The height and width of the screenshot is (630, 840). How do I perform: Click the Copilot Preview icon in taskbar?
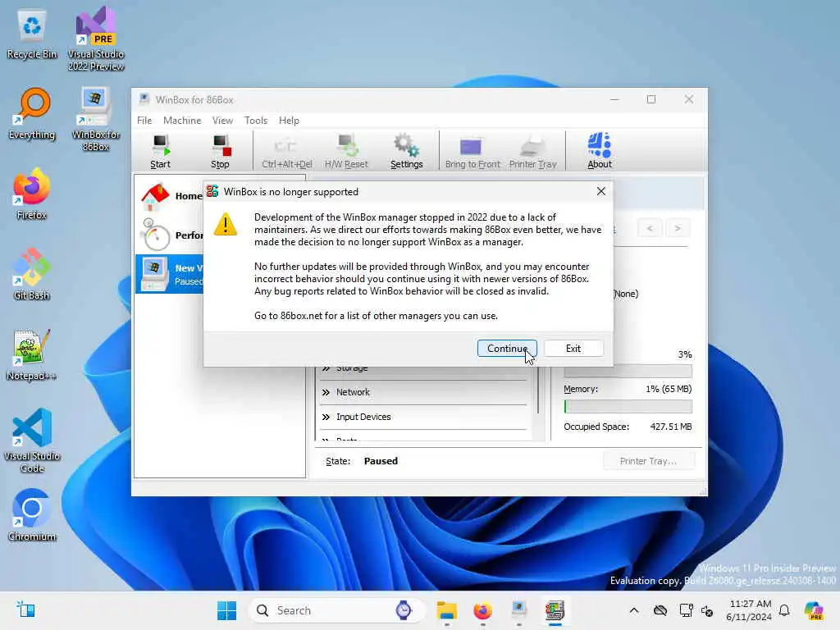[814, 610]
